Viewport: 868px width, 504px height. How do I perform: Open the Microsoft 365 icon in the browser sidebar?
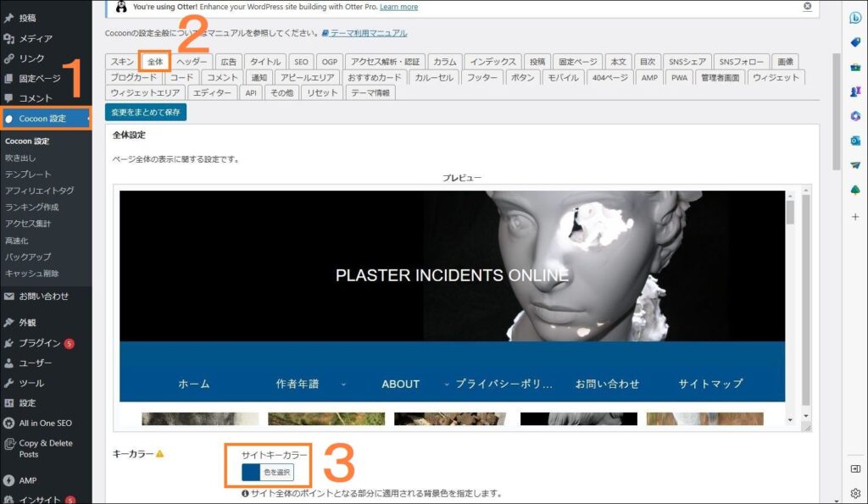coord(855,116)
